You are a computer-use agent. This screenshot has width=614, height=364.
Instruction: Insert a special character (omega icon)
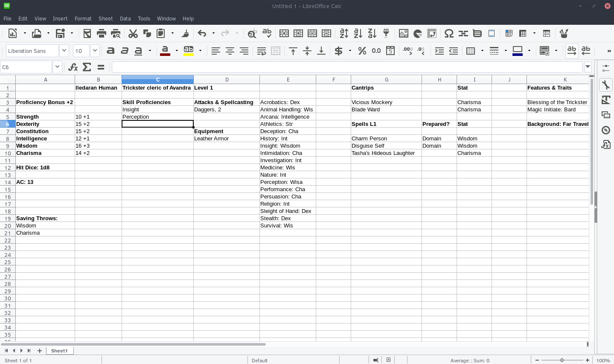point(449,33)
